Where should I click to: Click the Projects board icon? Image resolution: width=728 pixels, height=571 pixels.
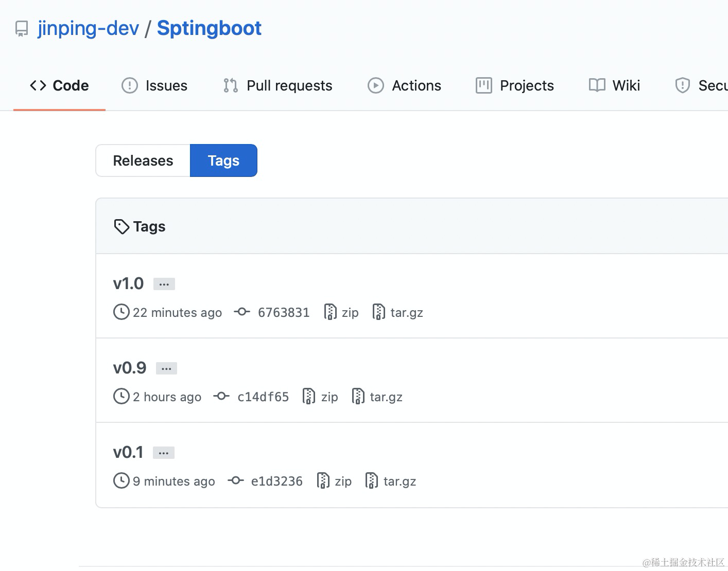(x=484, y=85)
